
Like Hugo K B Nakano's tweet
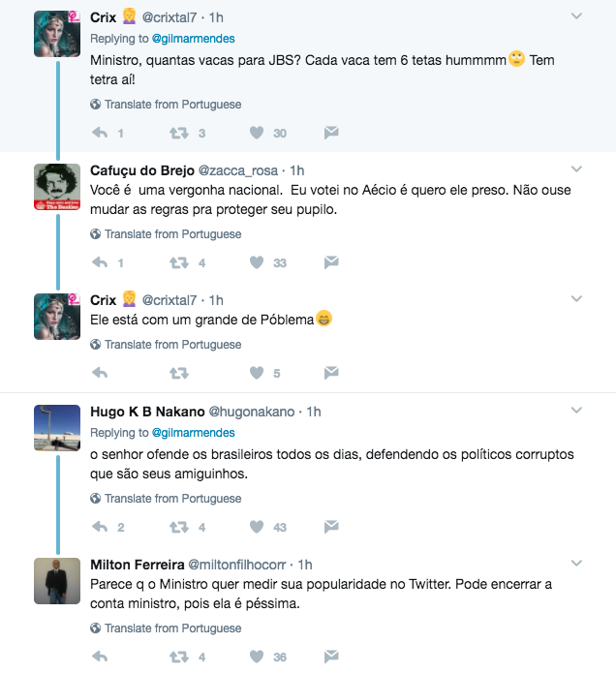coord(257,527)
